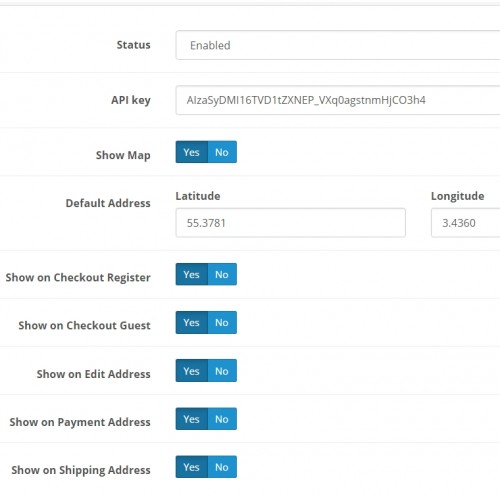The image size is (500, 500).
Task: Click the Show Map label
Action: point(123,155)
